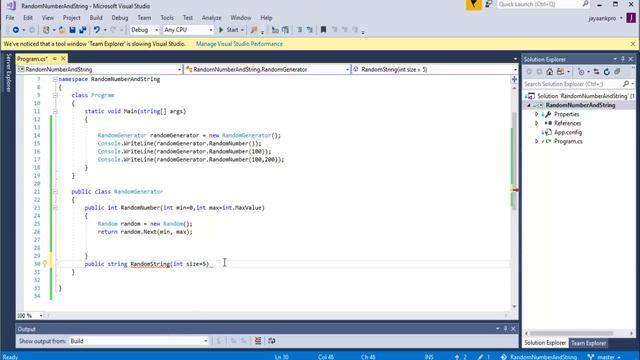
Task: Open the Build menu
Action: [x=96, y=18]
